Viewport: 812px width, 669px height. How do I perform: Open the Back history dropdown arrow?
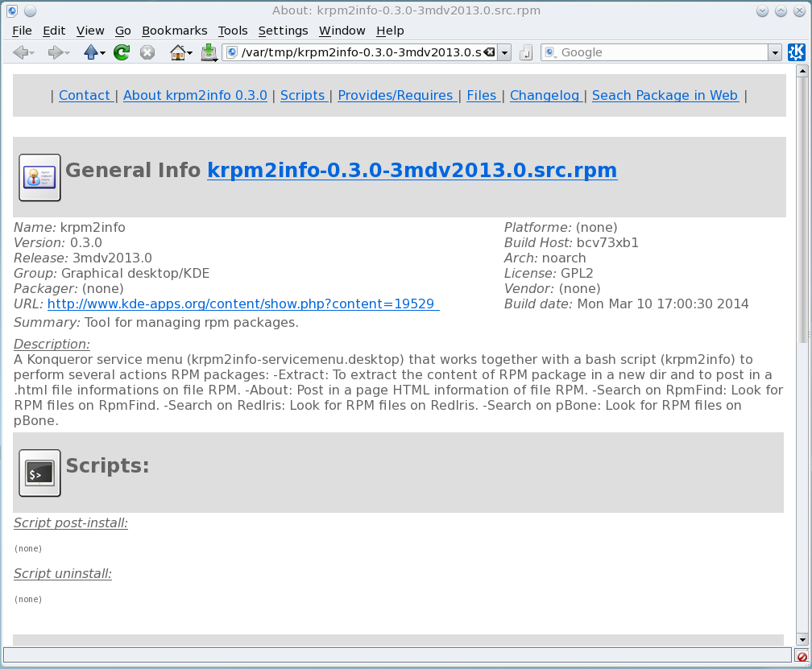coord(32,53)
